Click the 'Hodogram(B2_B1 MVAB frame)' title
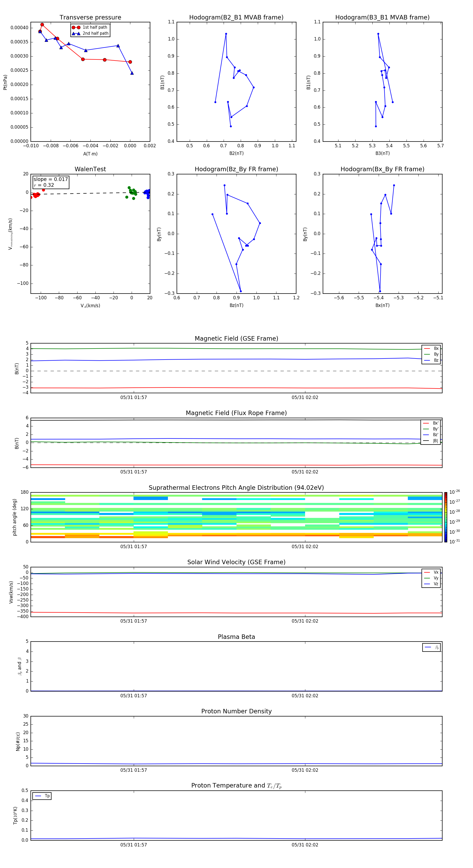The width and height of the screenshot is (473, 868). [236, 17]
